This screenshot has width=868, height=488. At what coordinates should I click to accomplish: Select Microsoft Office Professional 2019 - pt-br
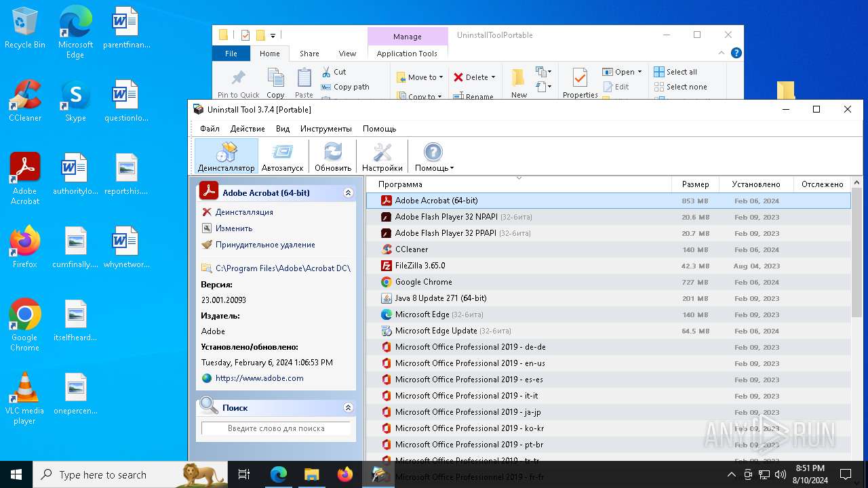pos(608,445)
